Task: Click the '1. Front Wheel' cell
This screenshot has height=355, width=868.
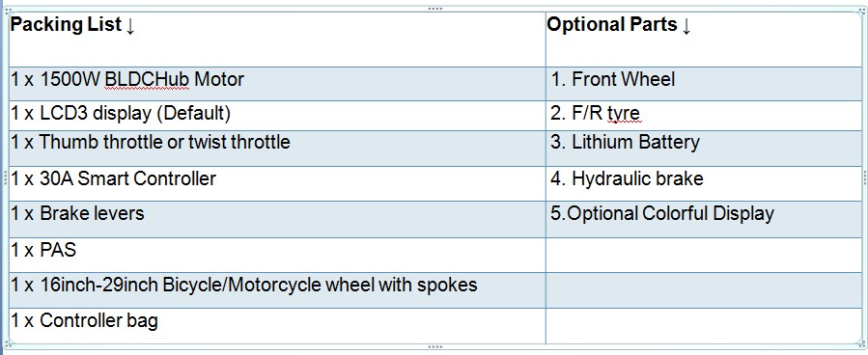Action: click(704, 84)
